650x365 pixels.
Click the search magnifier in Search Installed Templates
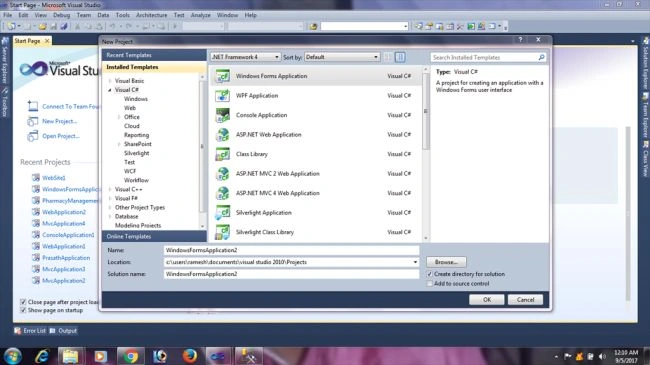click(541, 57)
